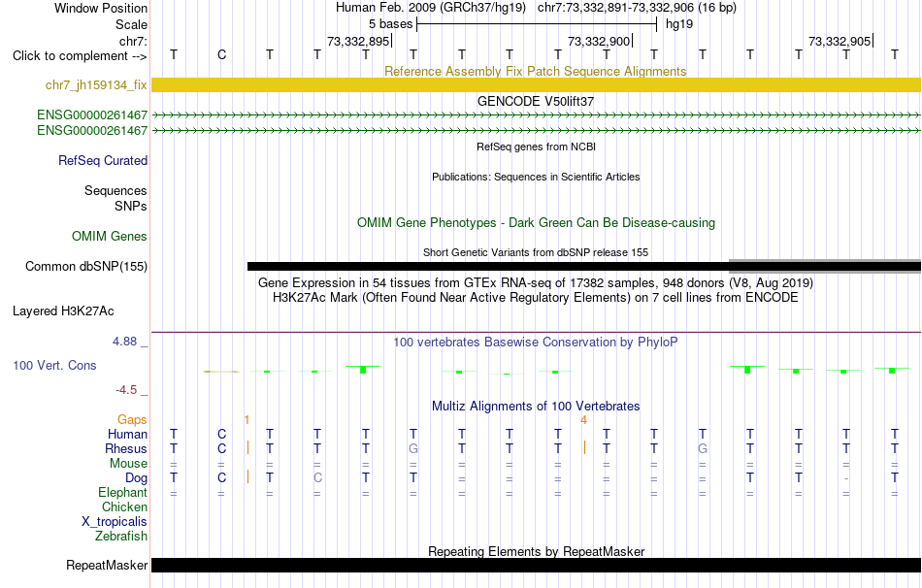
Task: Click the Rhesus alignment row label
Action: pyautogui.click(x=126, y=449)
